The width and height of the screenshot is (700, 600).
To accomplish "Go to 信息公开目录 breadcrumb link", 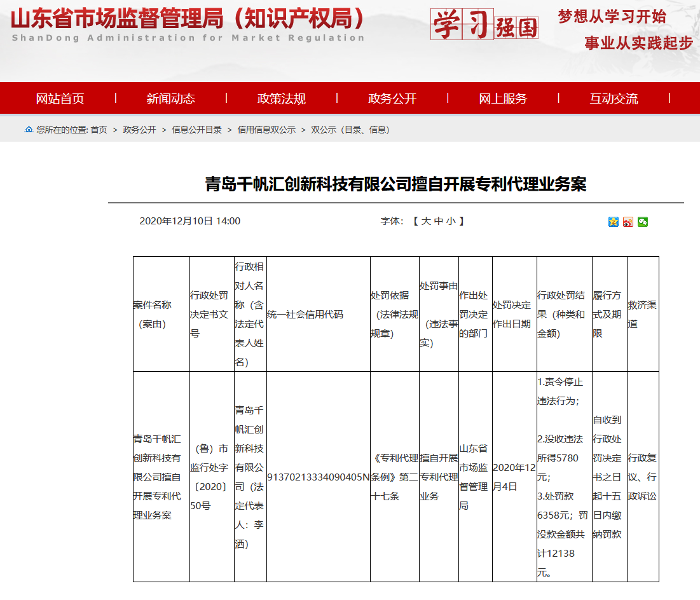I will 197,130.
